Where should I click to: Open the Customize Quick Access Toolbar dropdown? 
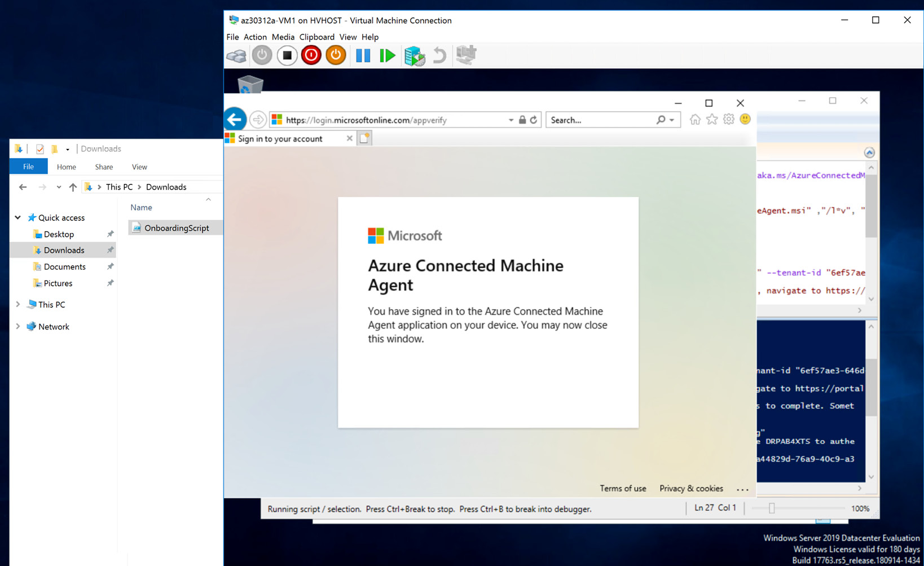[x=67, y=150]
